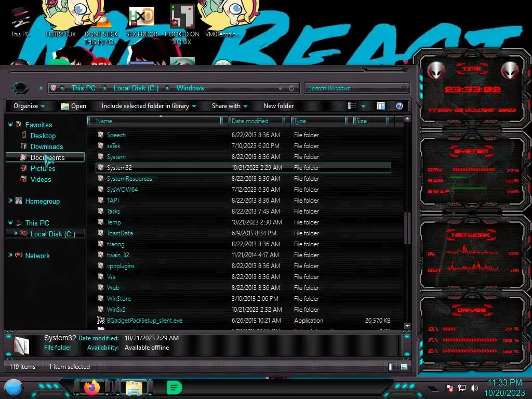
Task: Expand the address bar history dropdown
Action: tap(280, 88)
